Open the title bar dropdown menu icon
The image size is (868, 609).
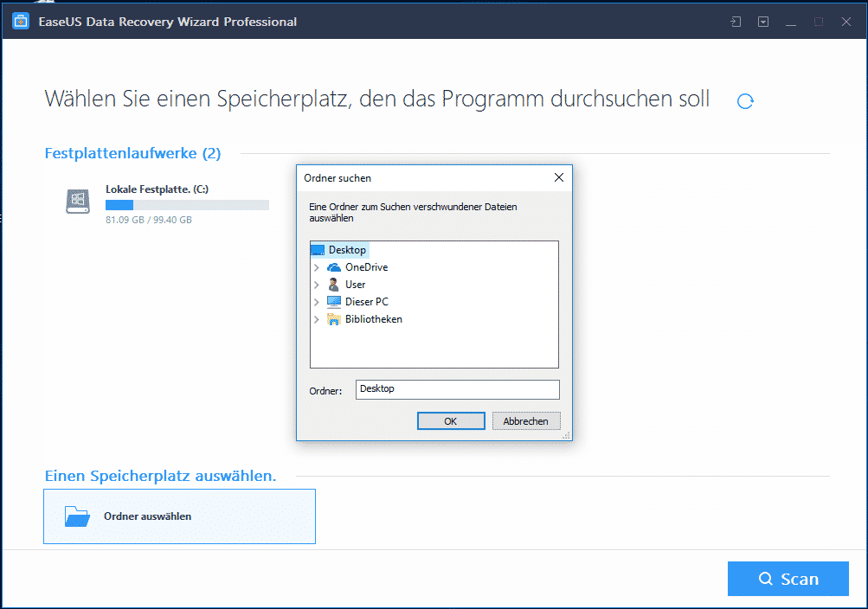(x=763, y=22)
